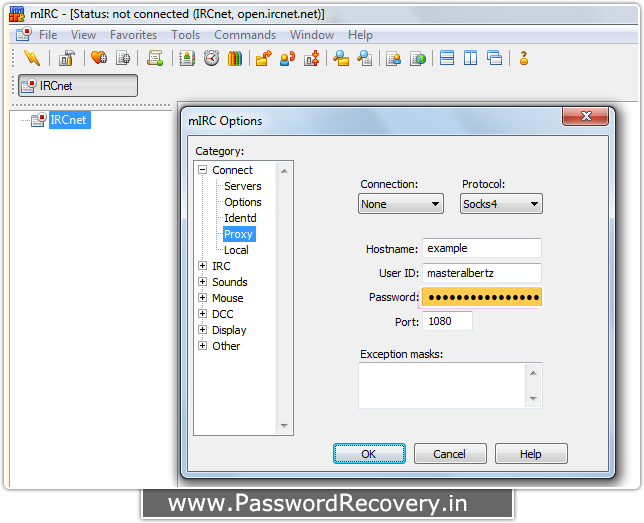The image size is (644, 523).
Task: Click Exception masks scroll down arrow
Action: pos(533,399)
